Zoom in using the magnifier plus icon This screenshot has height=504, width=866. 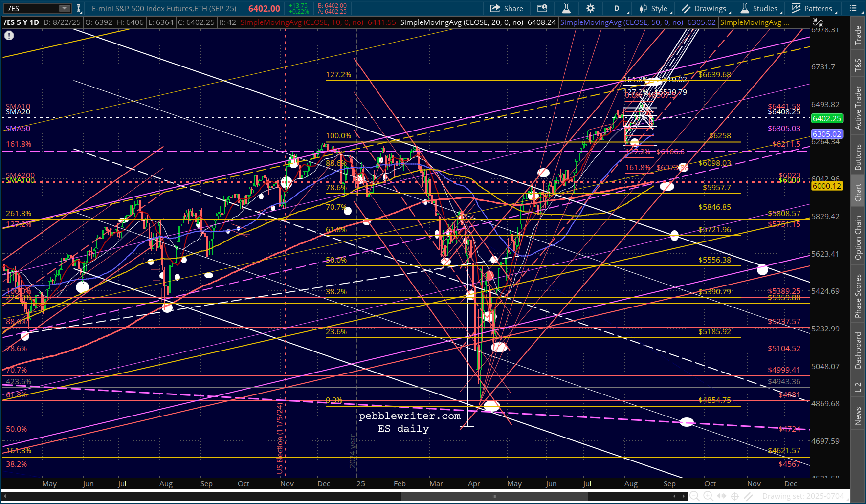pos(708,496)
